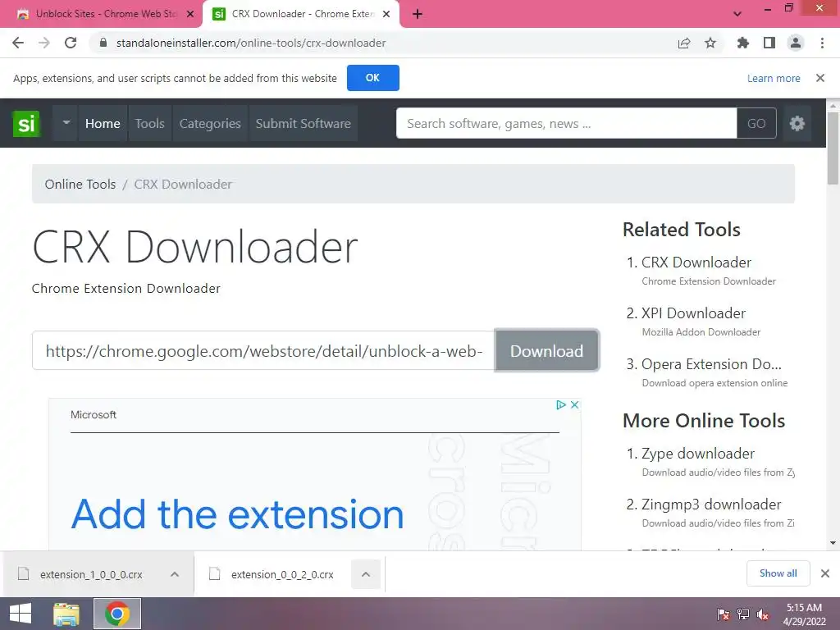Image resolution: width=840 pixels, height=630 pixels.
Task: Click the GO search button
Action: pyautogui.click(x=756, y=123)
